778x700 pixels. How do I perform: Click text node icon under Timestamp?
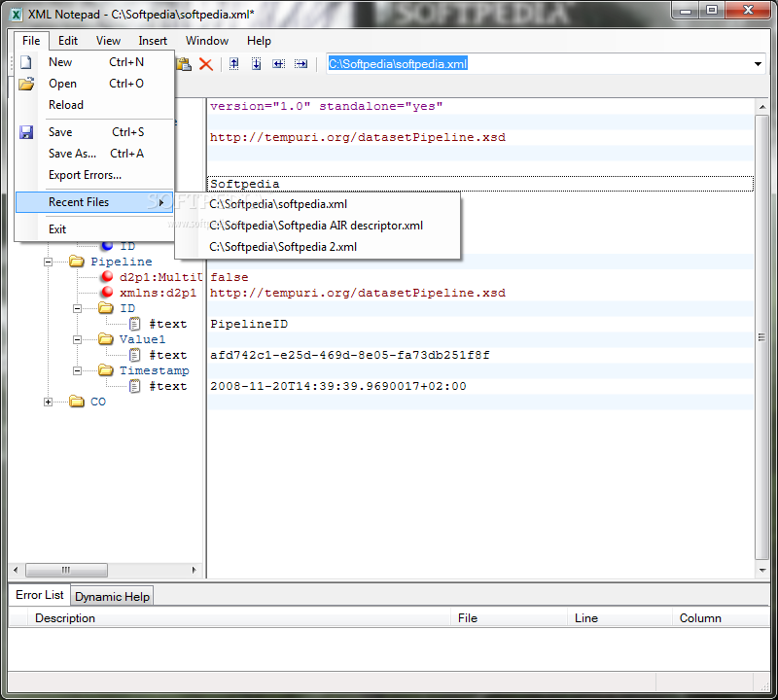tap(134, 386)
